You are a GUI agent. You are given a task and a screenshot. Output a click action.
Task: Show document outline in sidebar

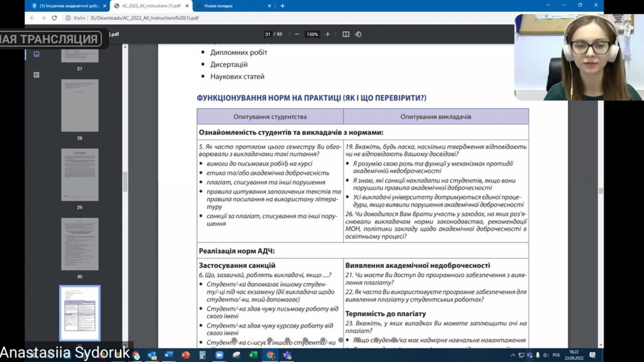coord(36,74)
